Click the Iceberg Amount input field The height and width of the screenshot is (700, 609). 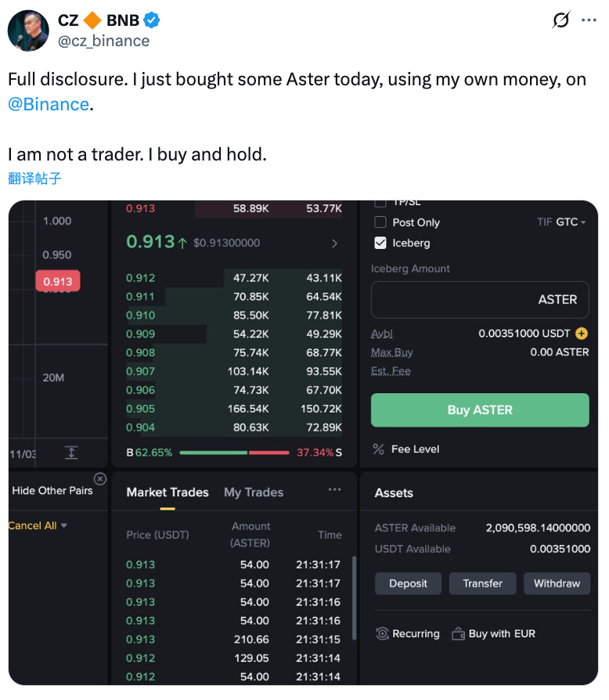tap(479, 300)
